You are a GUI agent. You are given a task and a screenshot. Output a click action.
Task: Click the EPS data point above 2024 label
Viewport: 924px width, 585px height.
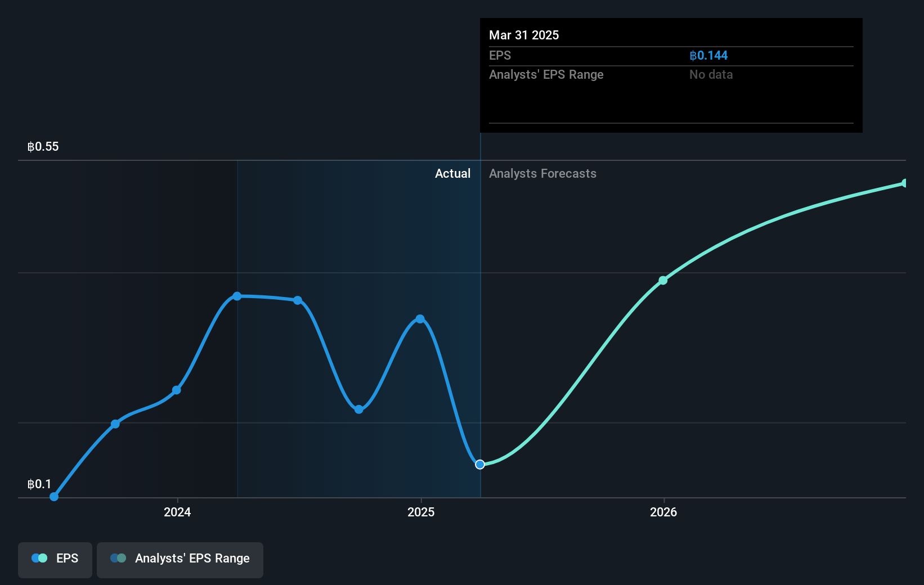click(x=176, y=390)
